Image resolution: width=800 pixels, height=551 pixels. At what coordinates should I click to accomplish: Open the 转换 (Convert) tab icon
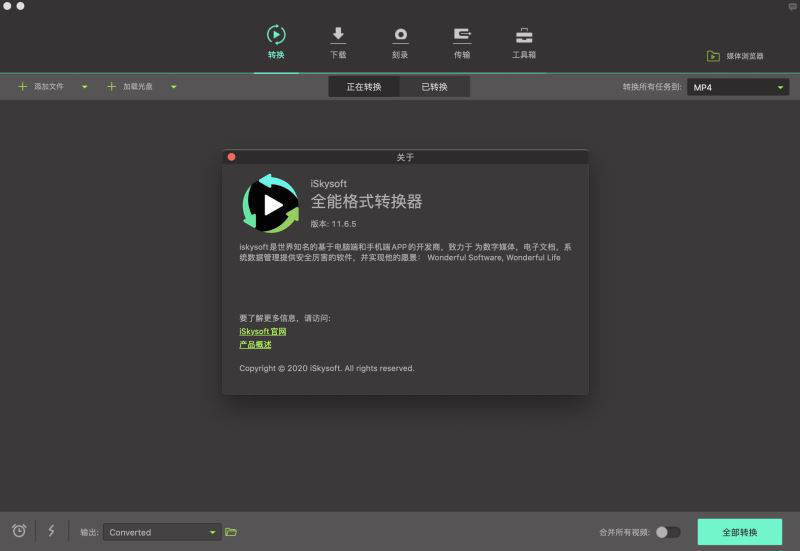276,35
